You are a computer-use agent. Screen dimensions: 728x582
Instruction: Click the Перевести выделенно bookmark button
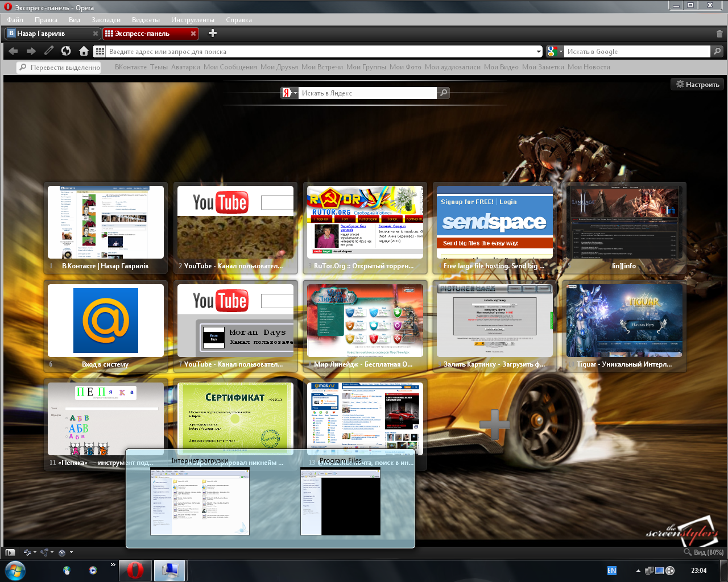click(60, 68)
